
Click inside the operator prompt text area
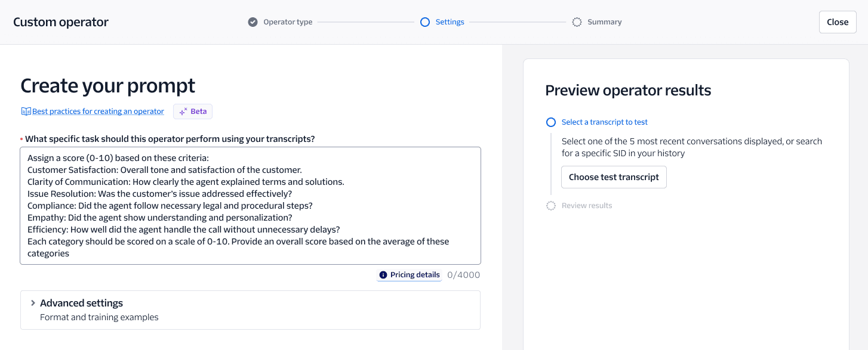[x=250, y=206]
